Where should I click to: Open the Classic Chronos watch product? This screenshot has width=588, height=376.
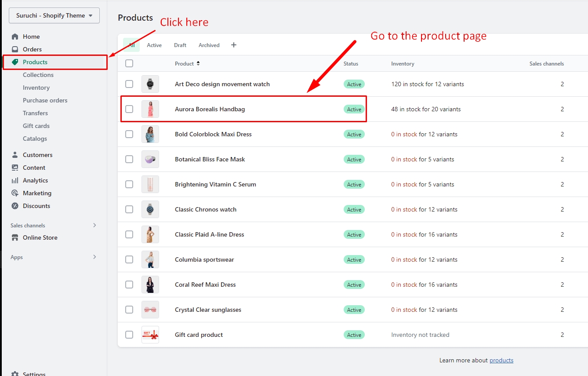click(x=205, y=209)
